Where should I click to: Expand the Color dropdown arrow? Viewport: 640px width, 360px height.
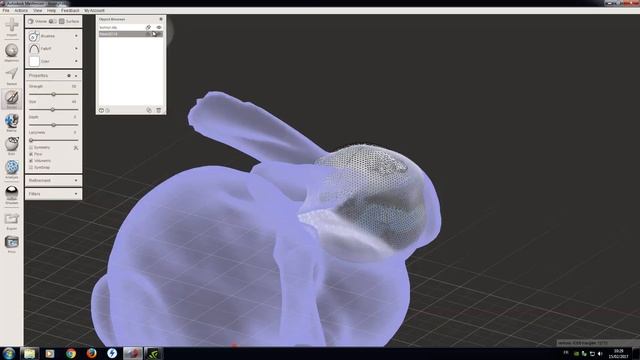point(76,61)
